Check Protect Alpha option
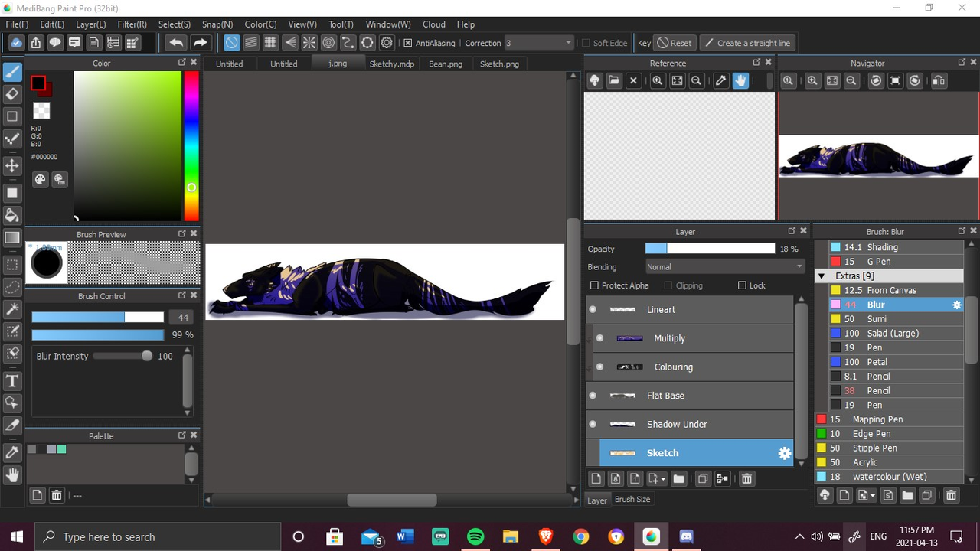980x551 pixels. point(594,285)
